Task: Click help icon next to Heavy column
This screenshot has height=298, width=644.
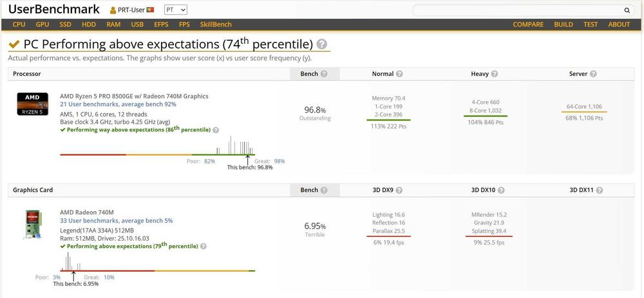Action: pos(495,74)
